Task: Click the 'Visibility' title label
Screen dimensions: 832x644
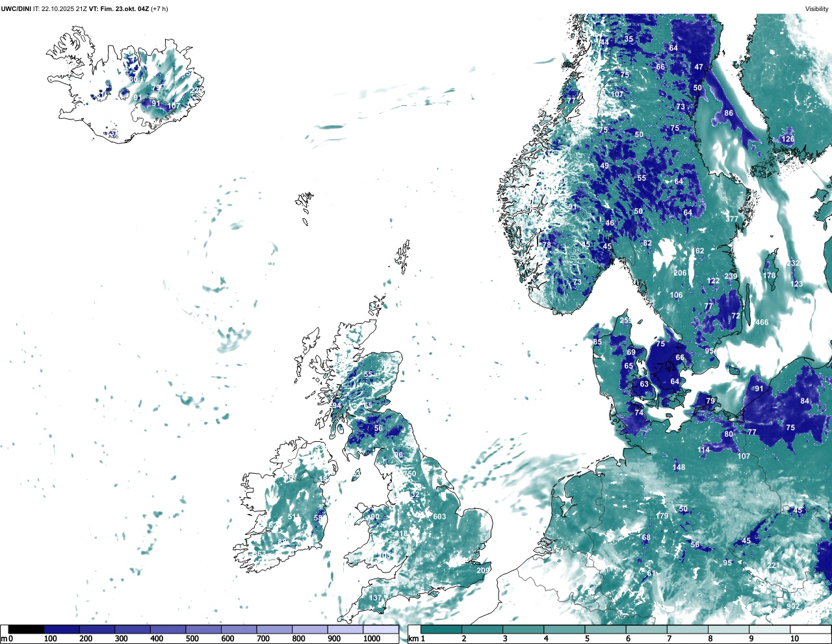Action: (x=817, y=9)
